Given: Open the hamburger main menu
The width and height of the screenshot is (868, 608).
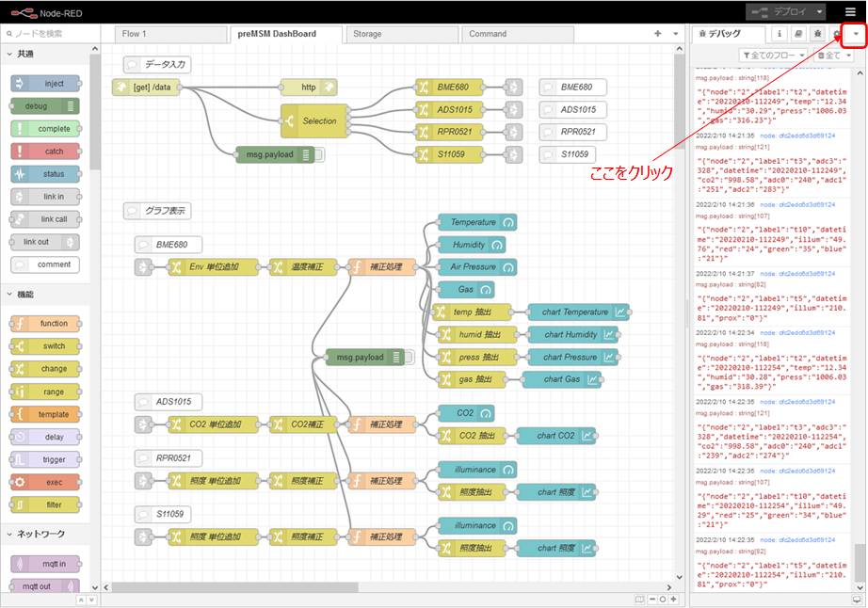Looking at the screenshot, I should tap(850, 11).
